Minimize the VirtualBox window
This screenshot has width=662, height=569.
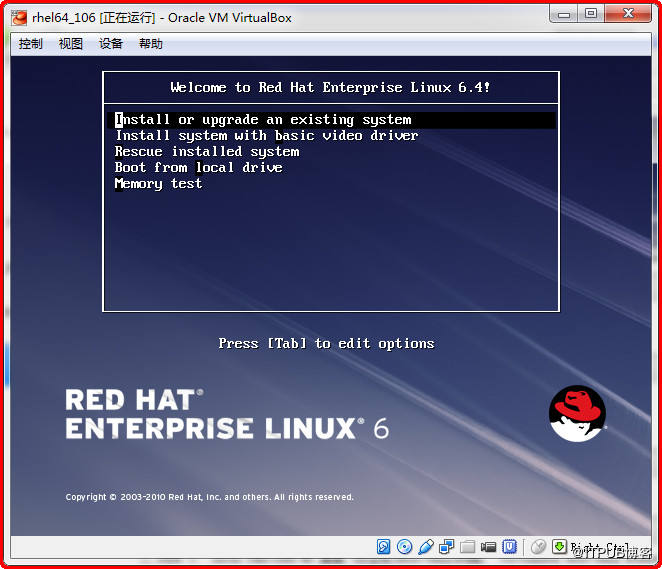click(564, 14)
